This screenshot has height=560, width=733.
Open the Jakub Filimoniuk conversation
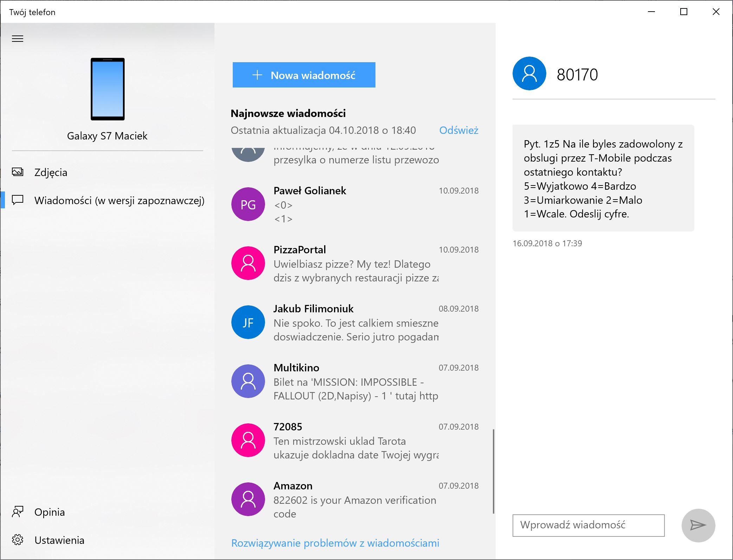tap(354, 323)
